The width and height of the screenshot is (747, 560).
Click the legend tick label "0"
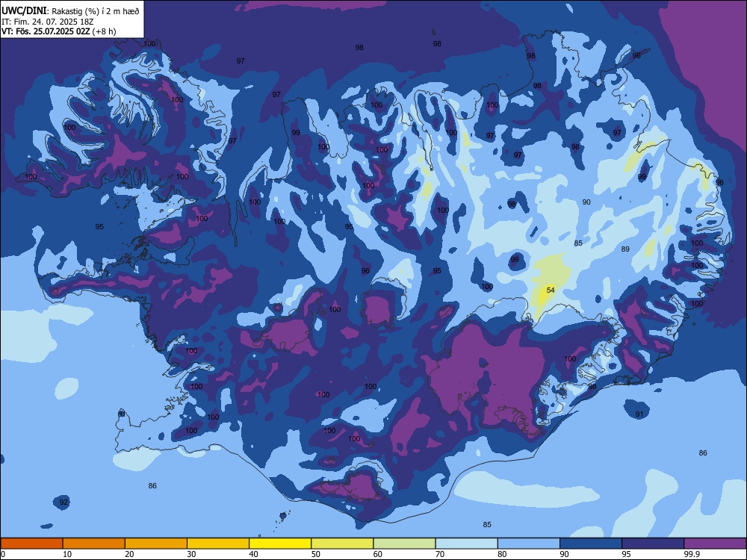3,554
